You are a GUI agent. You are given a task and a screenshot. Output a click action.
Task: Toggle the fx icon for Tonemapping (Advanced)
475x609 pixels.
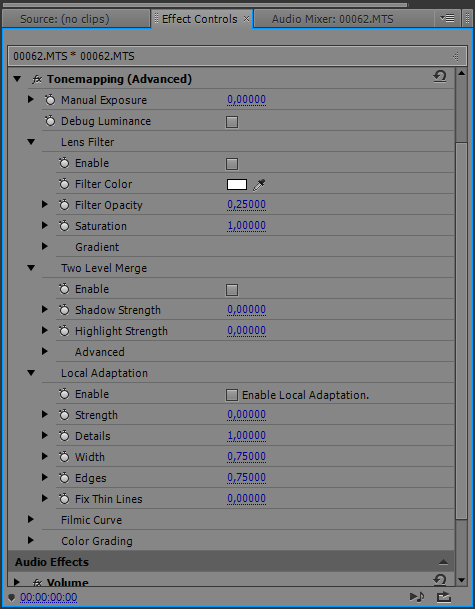37,79
